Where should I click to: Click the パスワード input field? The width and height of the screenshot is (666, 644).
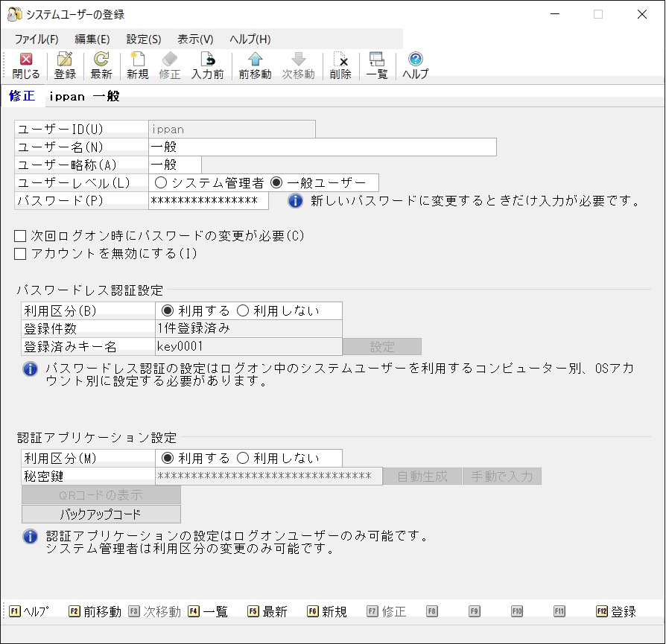(x=209, y=200)
